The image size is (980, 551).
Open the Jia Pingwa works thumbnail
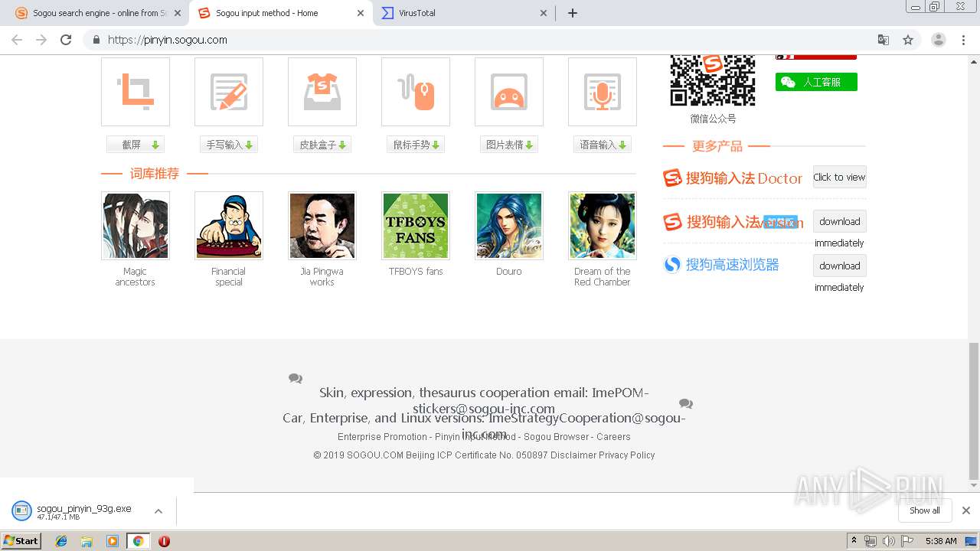[x=322, y=226]
